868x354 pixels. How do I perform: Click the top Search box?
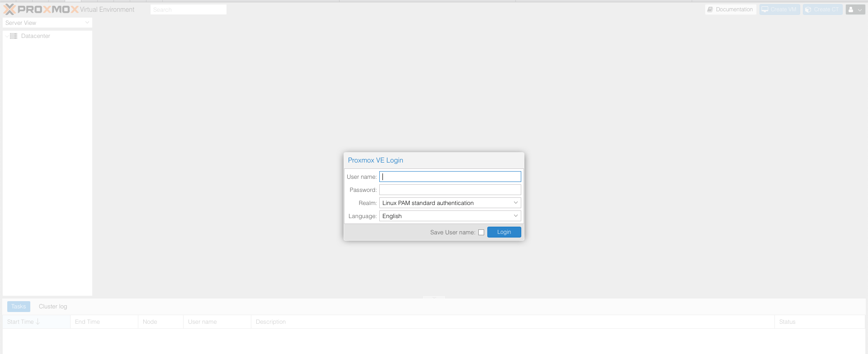[x=188, y=9]
